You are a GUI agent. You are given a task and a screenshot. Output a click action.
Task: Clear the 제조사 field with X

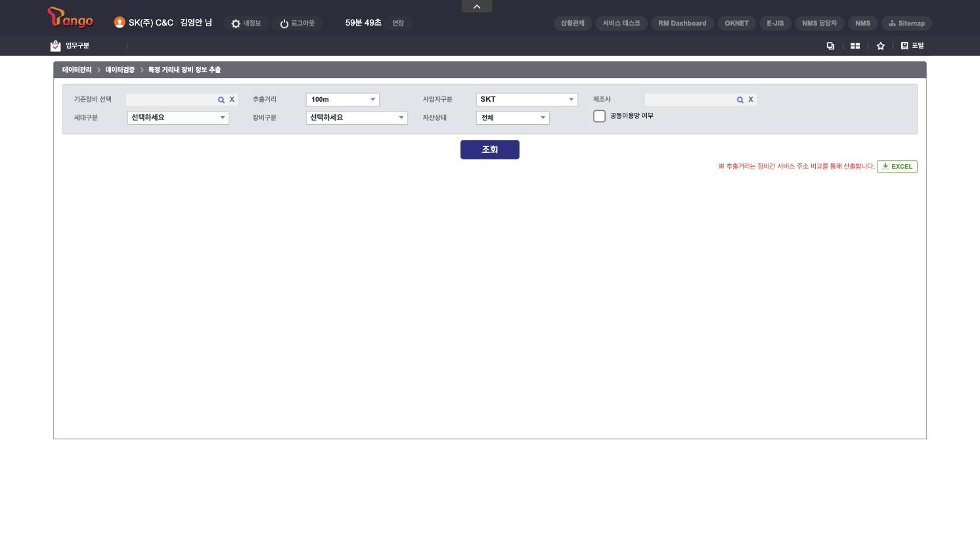(x=751, y=100)
